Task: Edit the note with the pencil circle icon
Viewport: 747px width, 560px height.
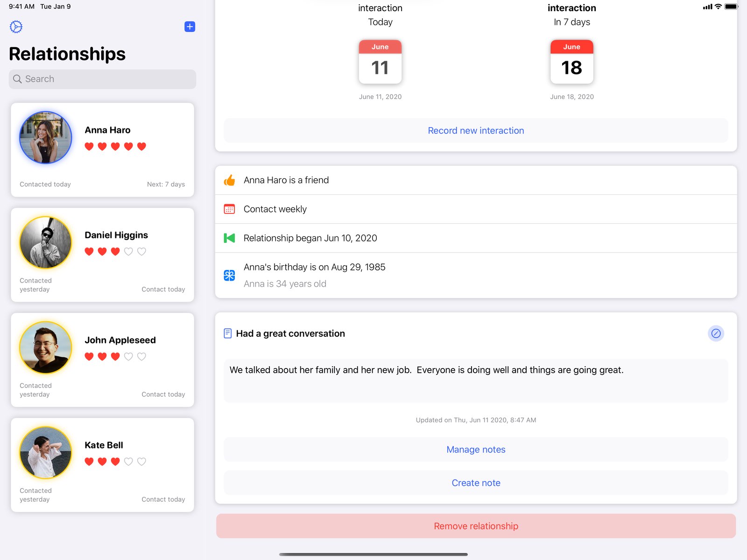Action: (716, 333)
